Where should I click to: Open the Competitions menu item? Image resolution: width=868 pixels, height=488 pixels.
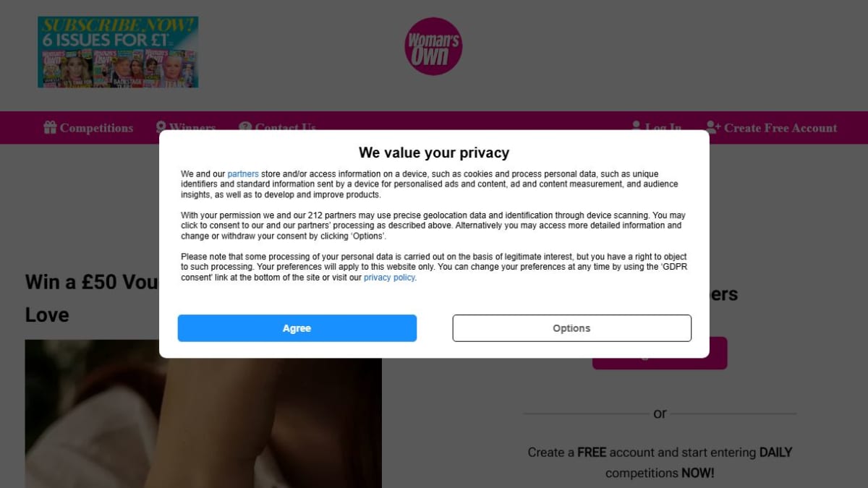[96, 128]
